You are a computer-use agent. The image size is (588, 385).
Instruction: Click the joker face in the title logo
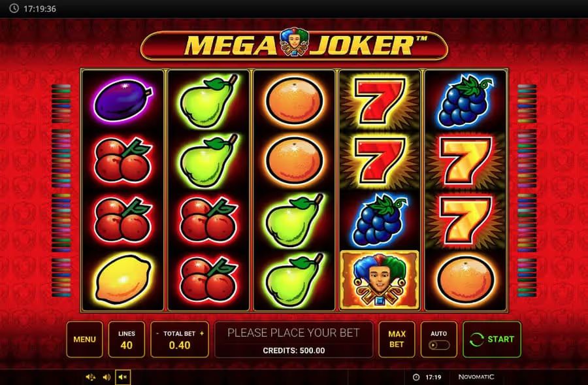pyautogui.click(x=293, y=42)
